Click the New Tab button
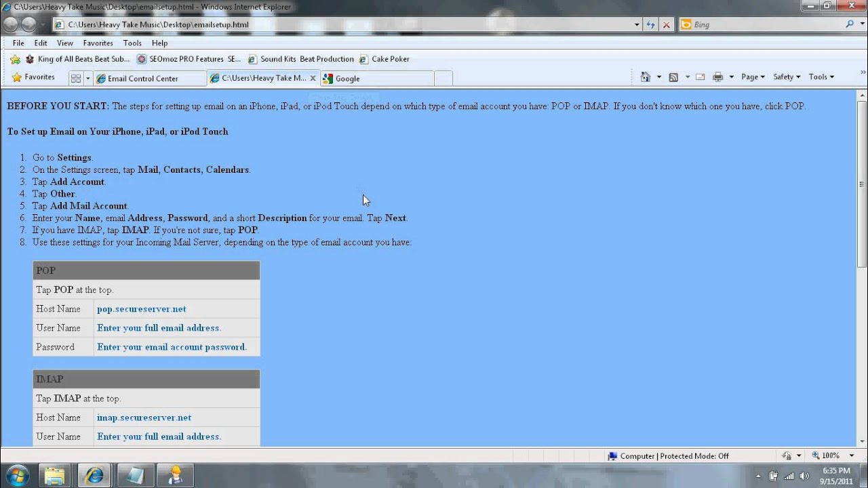Screen dimensions: 868x488 [443, 78]
